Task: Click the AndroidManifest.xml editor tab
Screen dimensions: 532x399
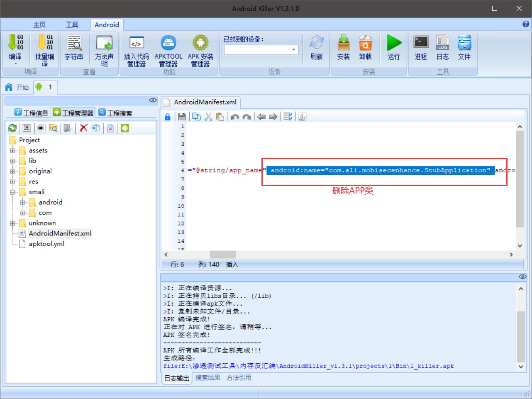Action: (x=200, y=102)
